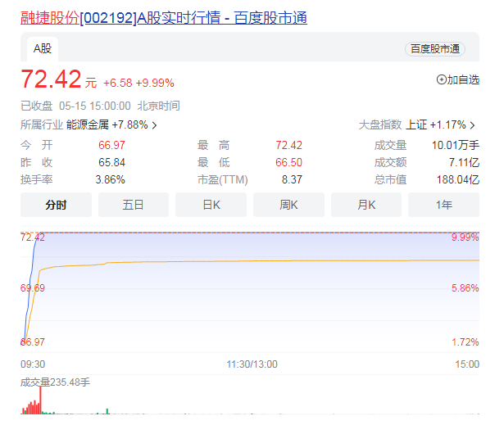Click the 成交量 volume chart label
This screenshot has height=425, width=504.
tap(38, 382)
